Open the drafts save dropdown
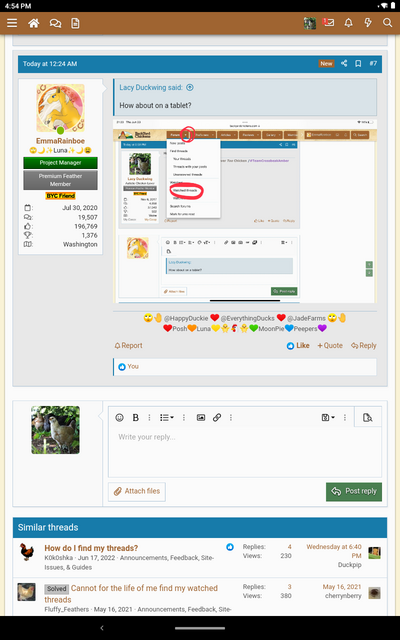This screenshot has width=400, height=640. coord(328,418)
